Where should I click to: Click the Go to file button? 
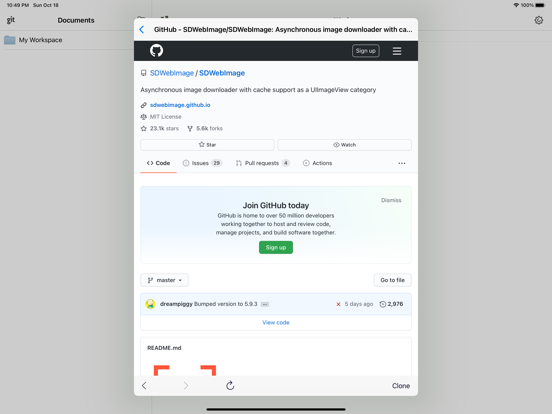click(393, 280)
